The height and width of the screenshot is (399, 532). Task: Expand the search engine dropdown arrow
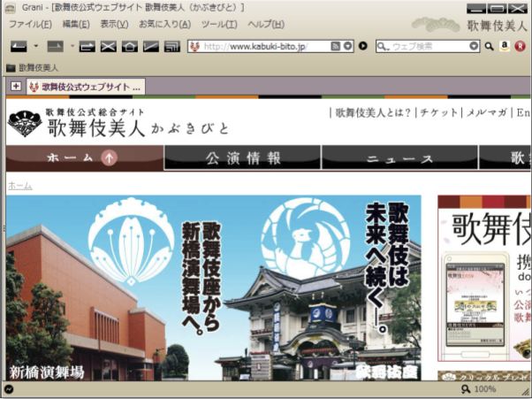pyautogui.click(x=474, y=46)
